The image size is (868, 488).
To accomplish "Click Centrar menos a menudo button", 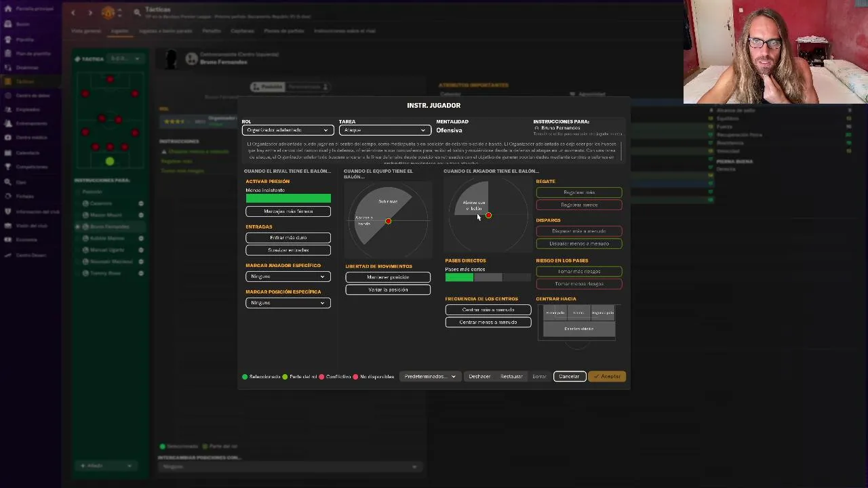I will point(488,322).
